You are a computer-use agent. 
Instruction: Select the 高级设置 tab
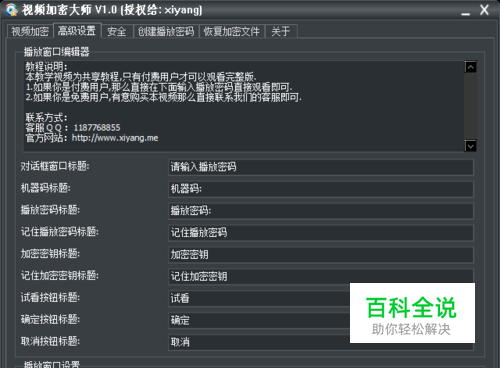[x=77, y=31]
